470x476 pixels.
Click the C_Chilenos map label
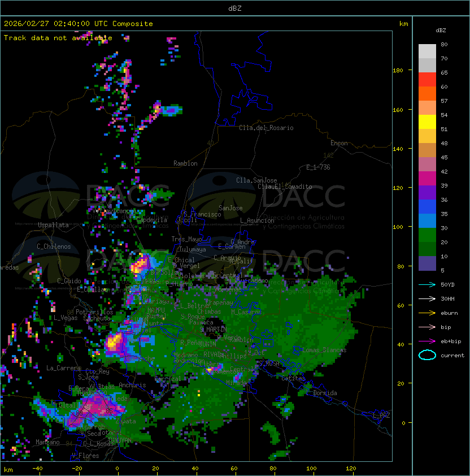point(54,246)
